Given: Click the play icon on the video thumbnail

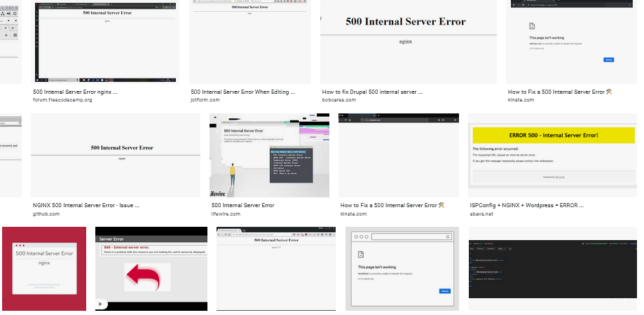Looking at the screenshot, I should tap(101, 304).
